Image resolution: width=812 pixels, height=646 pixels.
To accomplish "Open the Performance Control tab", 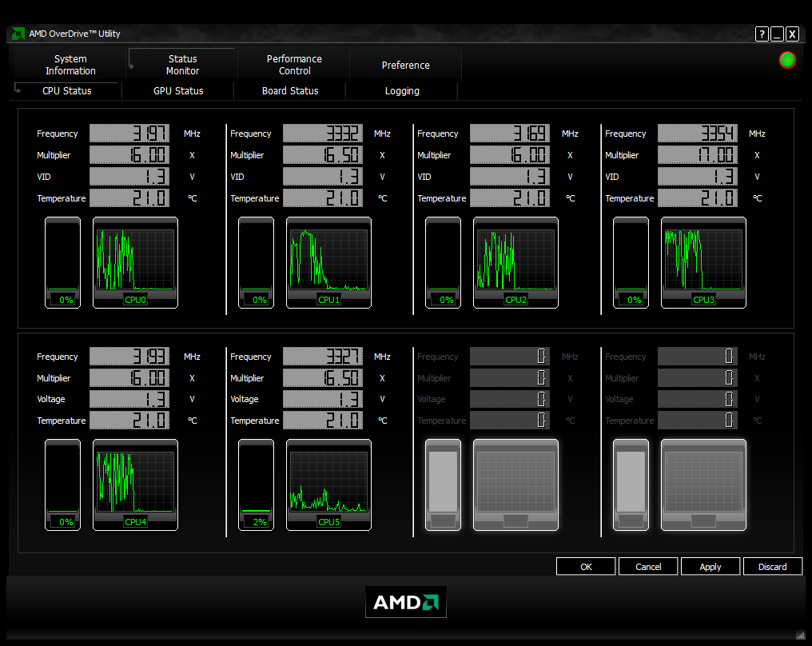I will [x=294, y=65].
